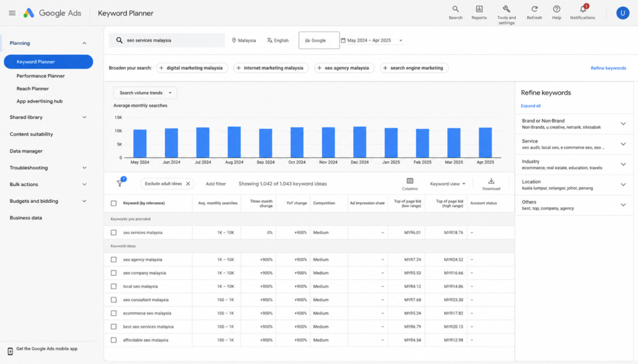Go to Keyword Planner in sidebar

pyautogui.click(x=49, y=62)
